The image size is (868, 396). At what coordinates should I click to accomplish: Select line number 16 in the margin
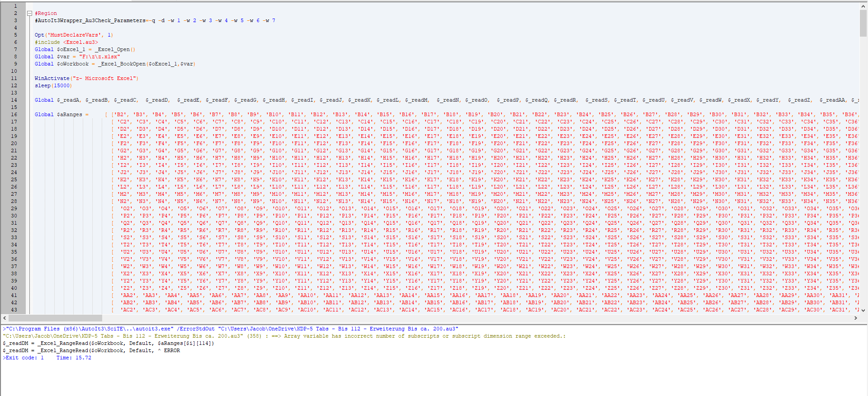point(14,114)
